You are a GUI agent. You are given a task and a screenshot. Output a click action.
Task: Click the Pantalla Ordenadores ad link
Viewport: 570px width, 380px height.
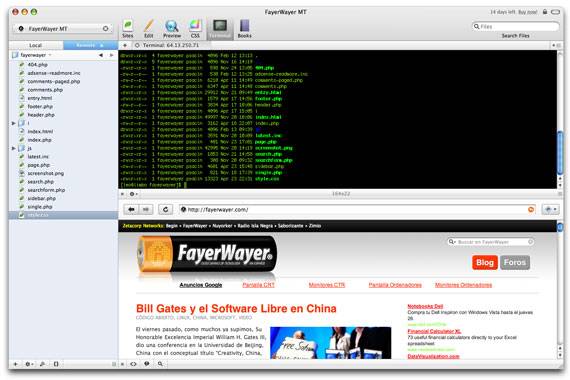click(x=395, y=285)
